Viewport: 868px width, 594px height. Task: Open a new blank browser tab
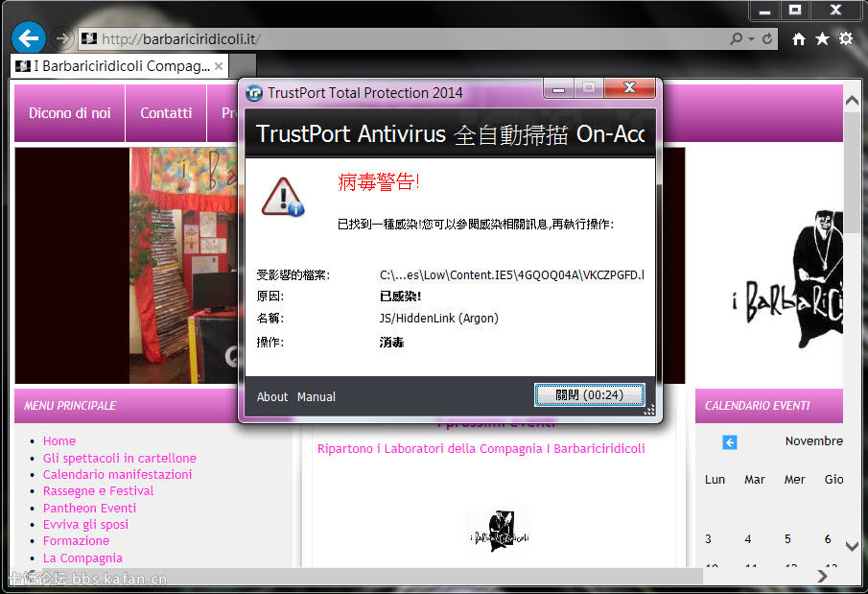pyautogui.click(x=243, y=66)
